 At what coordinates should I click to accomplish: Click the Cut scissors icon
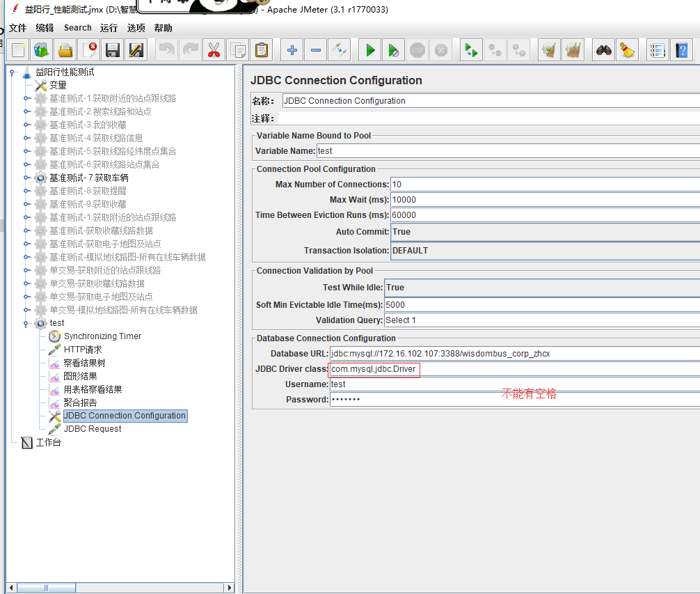pos(214,50)
